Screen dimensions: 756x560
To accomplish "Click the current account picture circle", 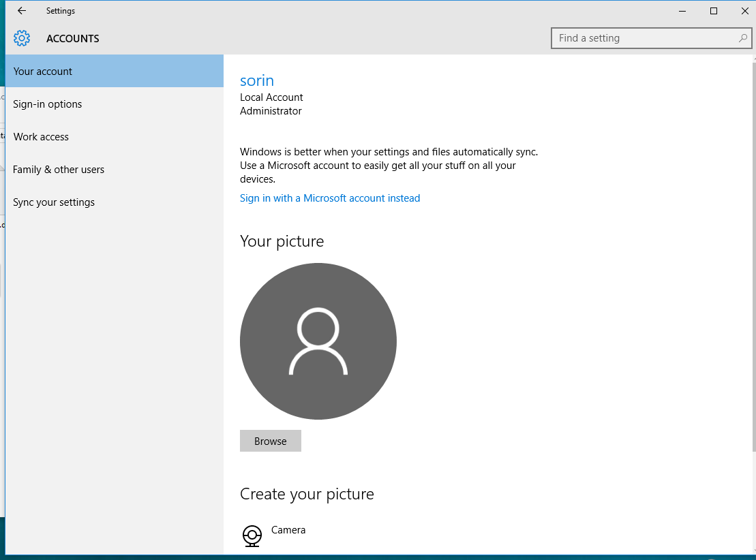I will tap(318, 341).
